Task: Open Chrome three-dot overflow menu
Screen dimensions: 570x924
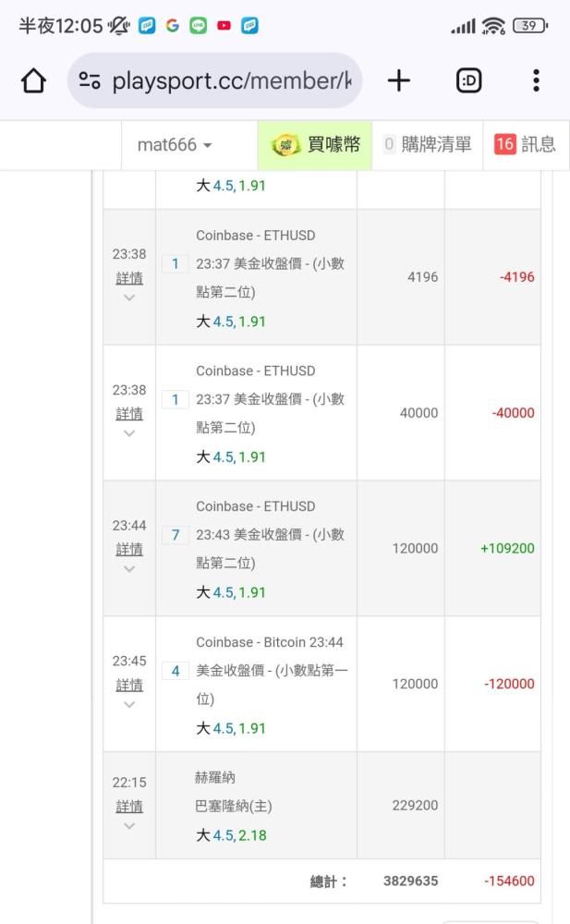Action: coord(536,81)
